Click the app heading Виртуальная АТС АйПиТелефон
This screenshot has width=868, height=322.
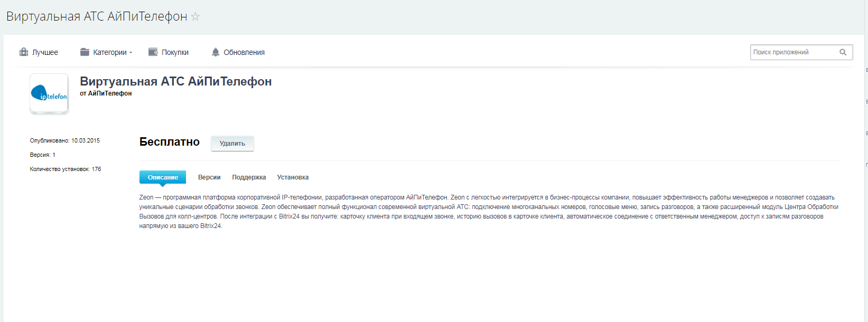176,81
